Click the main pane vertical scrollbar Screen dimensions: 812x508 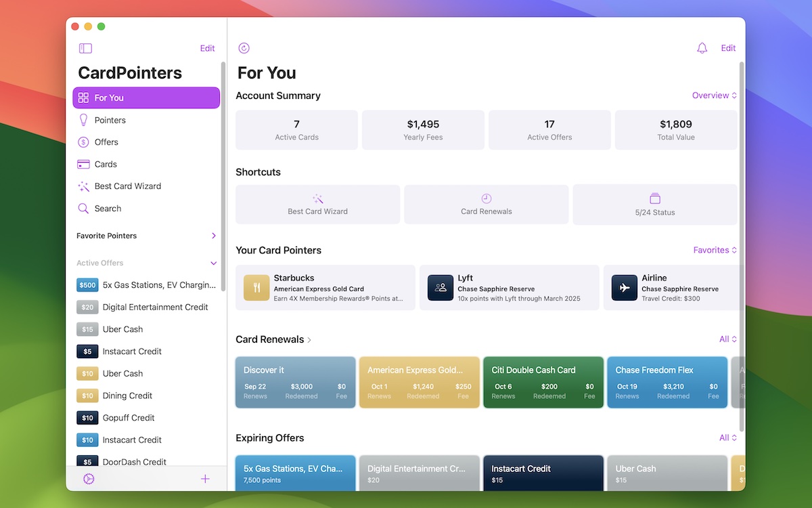[742, 247]
